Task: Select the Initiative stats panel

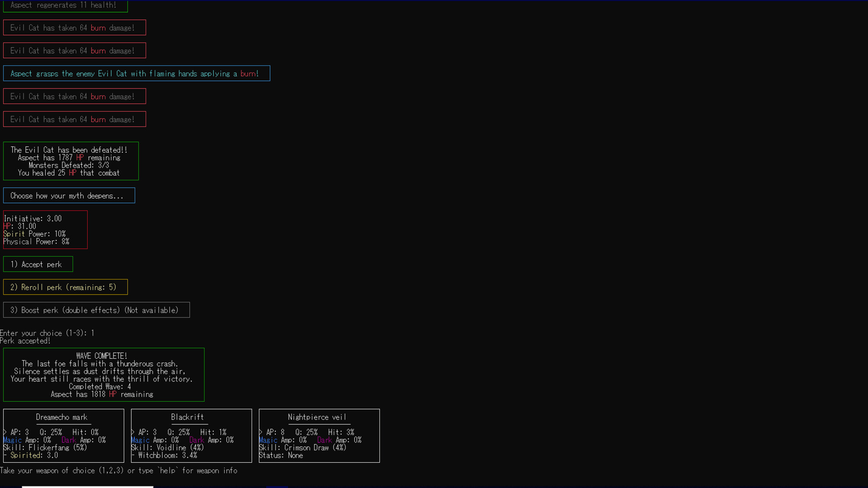Action: click(x=45, y=229)
